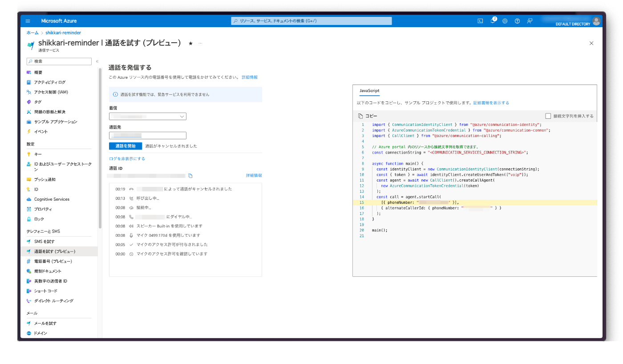Click the プッシュ通知 icon
This screenshot has height=364, width=623.
pos(29,180)
